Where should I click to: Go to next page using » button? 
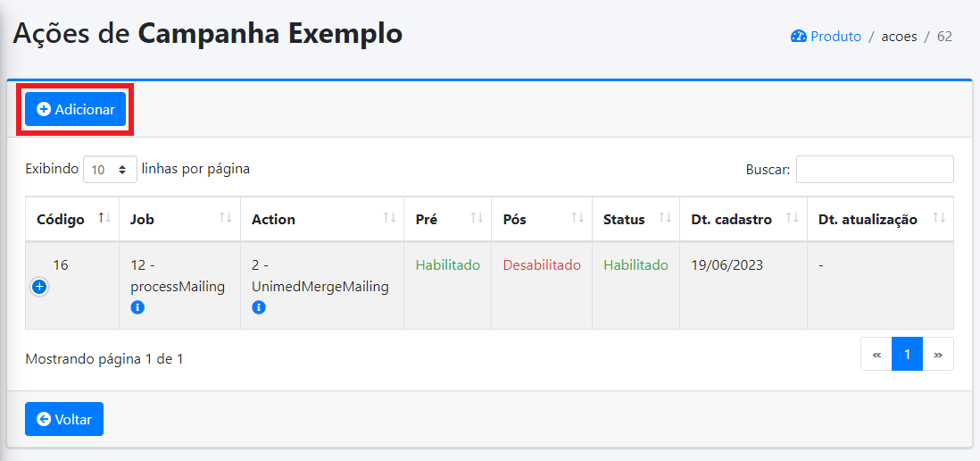(938, 354)
